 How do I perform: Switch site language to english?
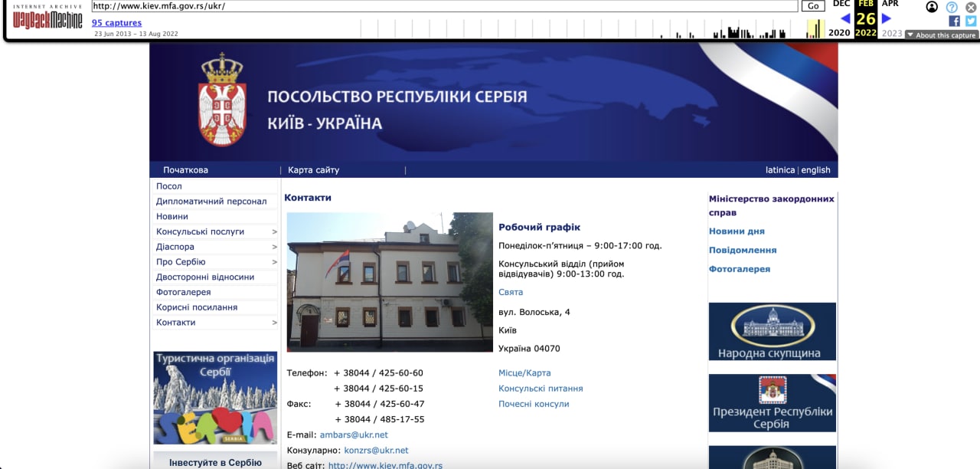815,170
